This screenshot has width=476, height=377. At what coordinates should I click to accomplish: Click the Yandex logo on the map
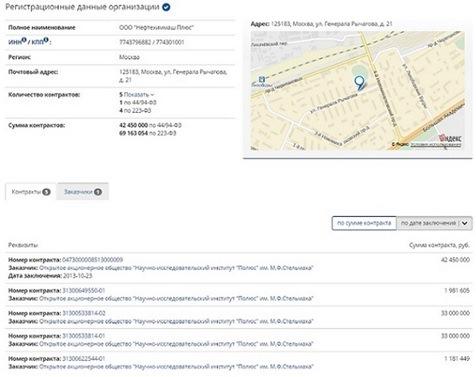(450, 138)
